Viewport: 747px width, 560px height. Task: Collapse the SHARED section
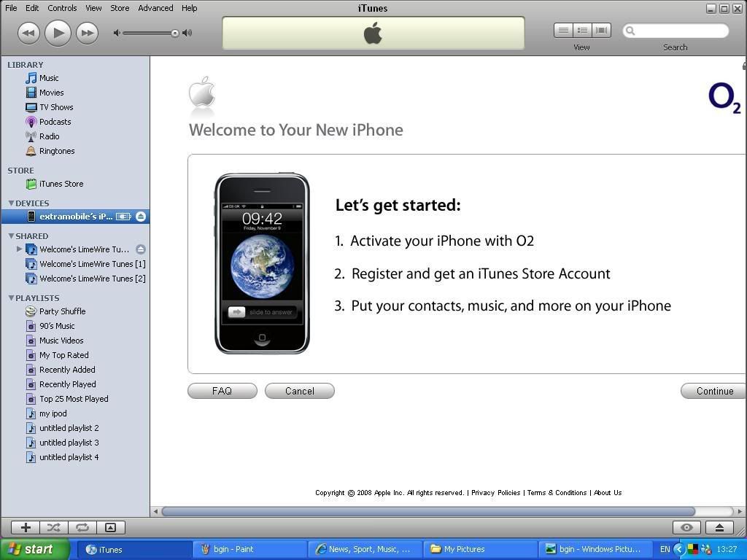tap(11, 236)
